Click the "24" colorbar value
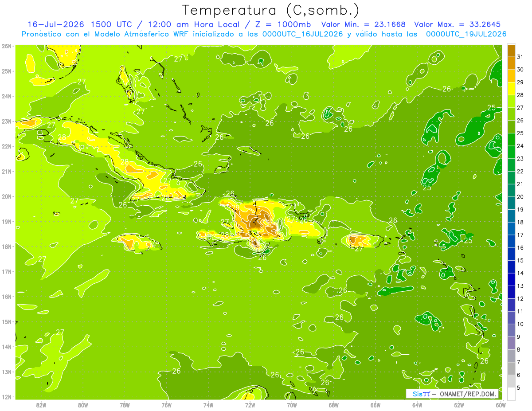 [520, 146]
